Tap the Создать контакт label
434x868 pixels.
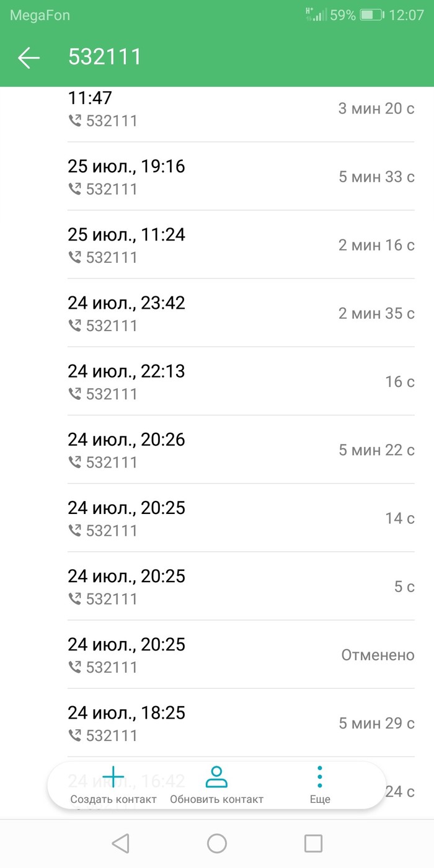[113, 799]
